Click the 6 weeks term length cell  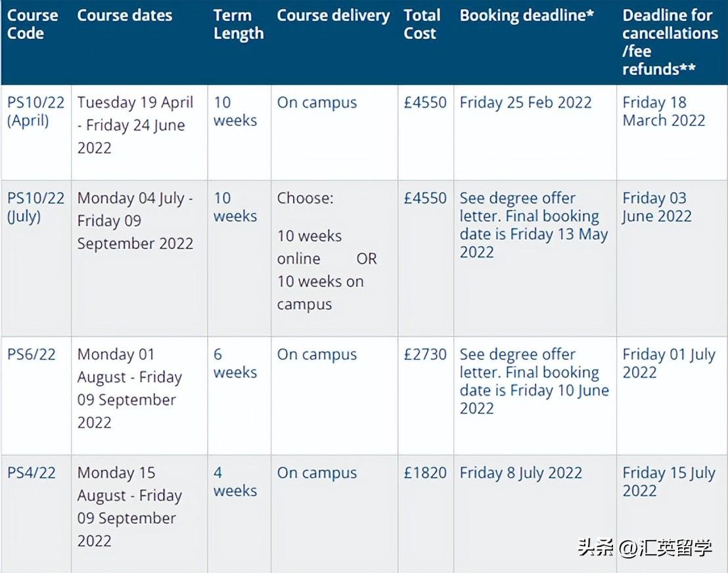pyautogui.click(x=235, y=363)
